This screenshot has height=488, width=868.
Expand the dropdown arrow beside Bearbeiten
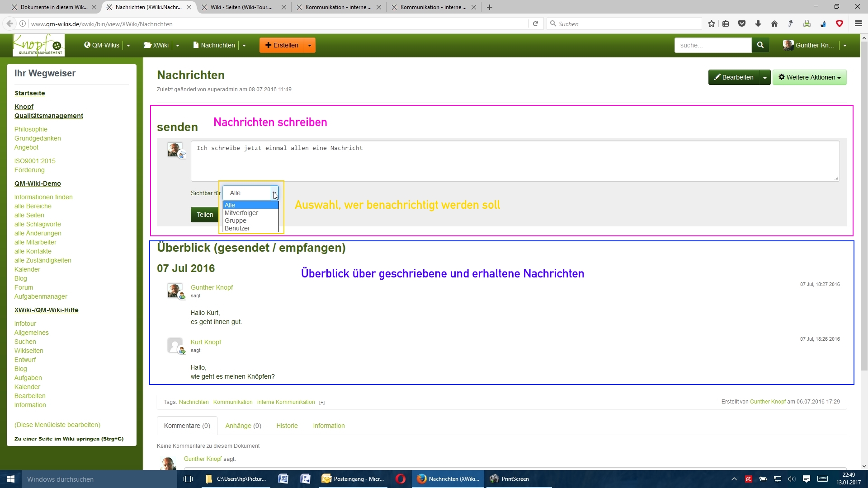(x=764, y=77)
